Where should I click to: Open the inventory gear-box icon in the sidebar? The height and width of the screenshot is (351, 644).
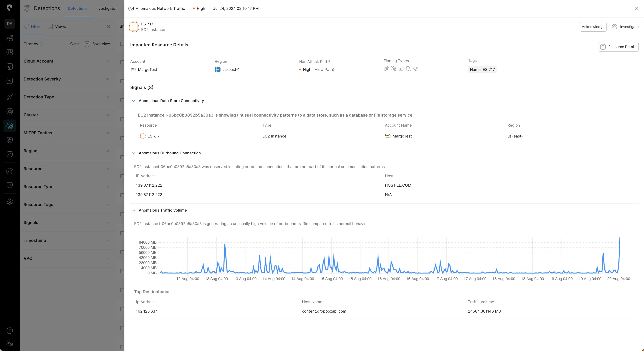10,67
